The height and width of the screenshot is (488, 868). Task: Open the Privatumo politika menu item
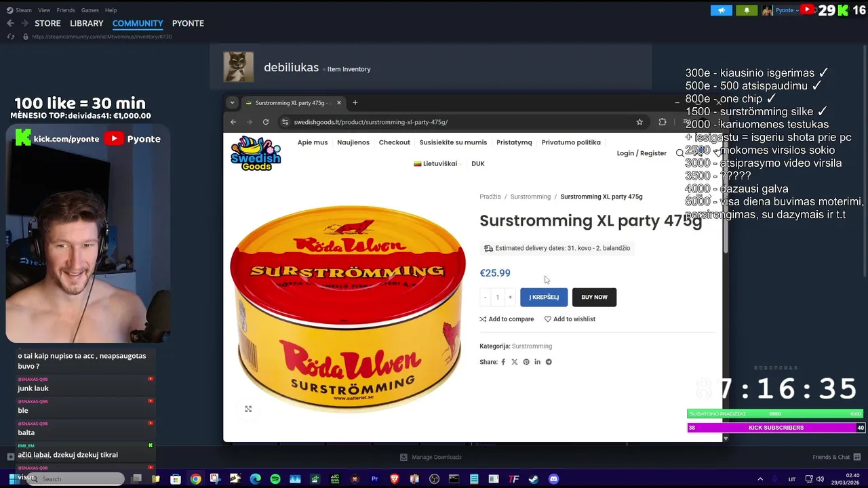click(571, 142)
